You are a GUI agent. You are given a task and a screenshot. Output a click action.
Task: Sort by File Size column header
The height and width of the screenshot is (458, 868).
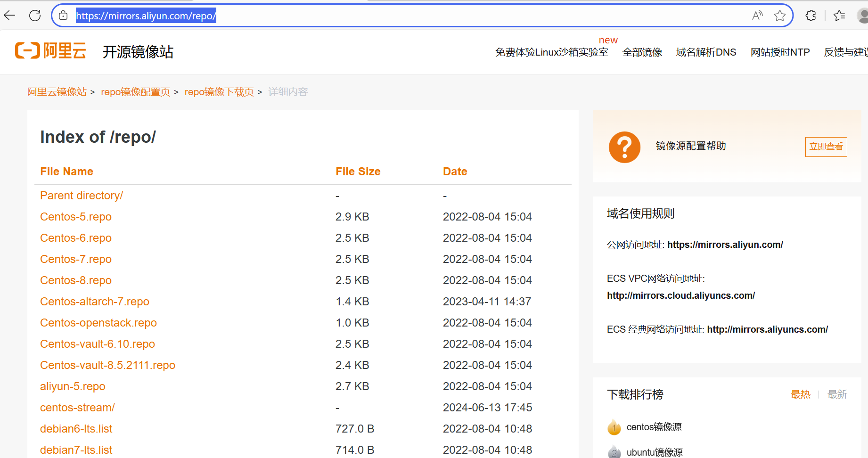(358, 172)
